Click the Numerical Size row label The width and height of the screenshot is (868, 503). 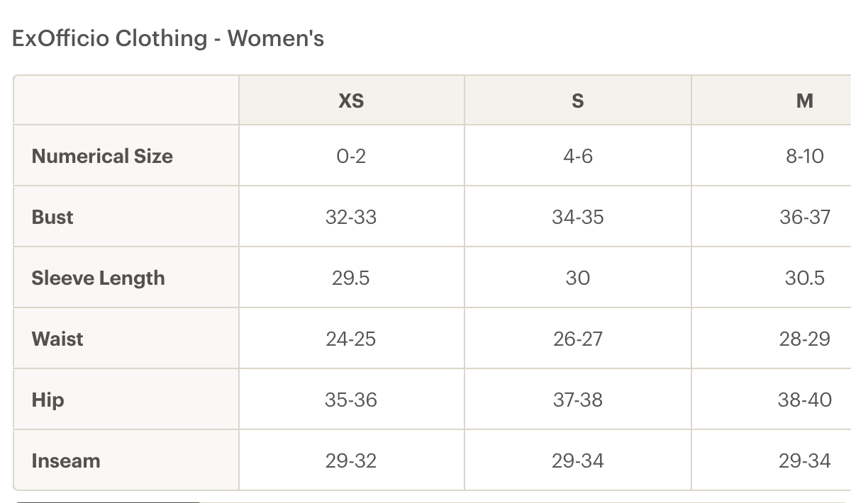coord(102,156)
